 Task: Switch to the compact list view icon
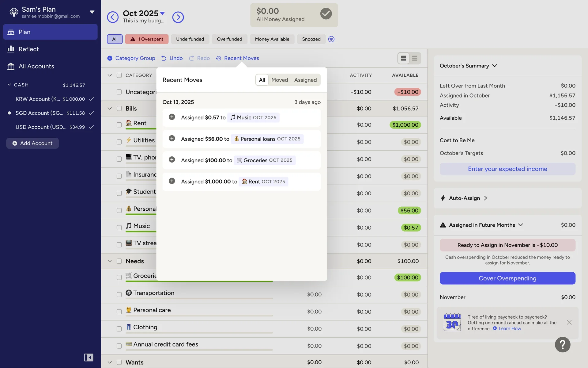[x=415, y=58]
